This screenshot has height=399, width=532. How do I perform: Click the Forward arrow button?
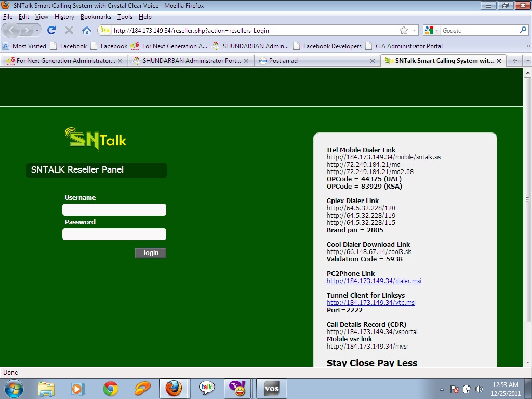click(x=26, y=31)
